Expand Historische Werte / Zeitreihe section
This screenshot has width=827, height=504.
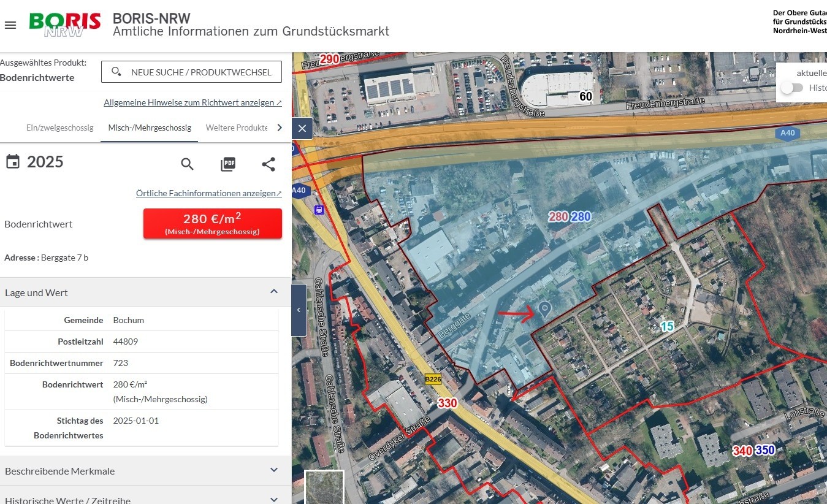(x=274, y=499)
